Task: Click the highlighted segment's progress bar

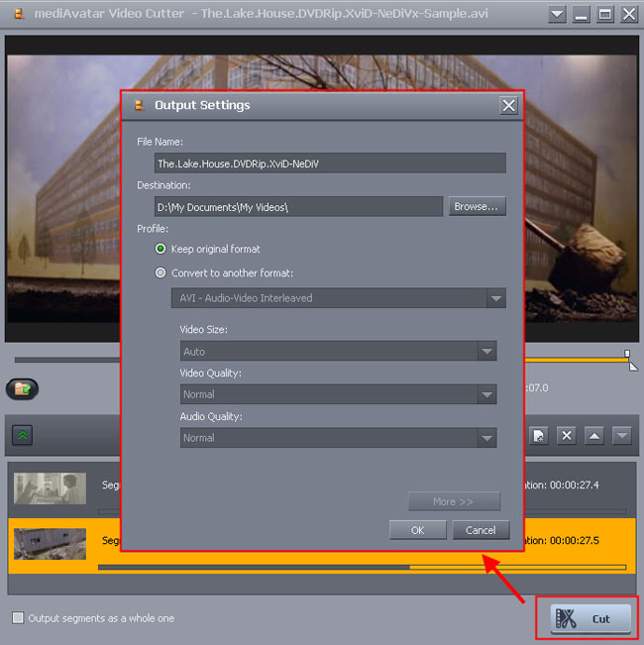Action: (362, 568)
